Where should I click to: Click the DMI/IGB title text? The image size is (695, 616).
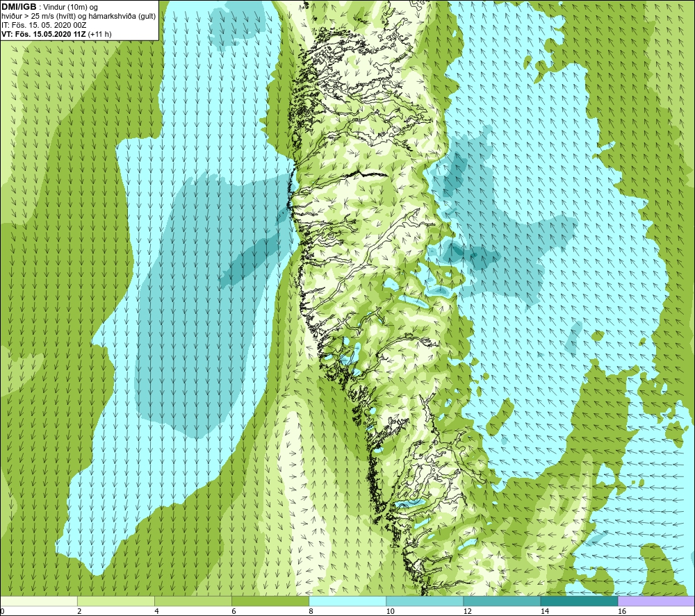[19, 7]
